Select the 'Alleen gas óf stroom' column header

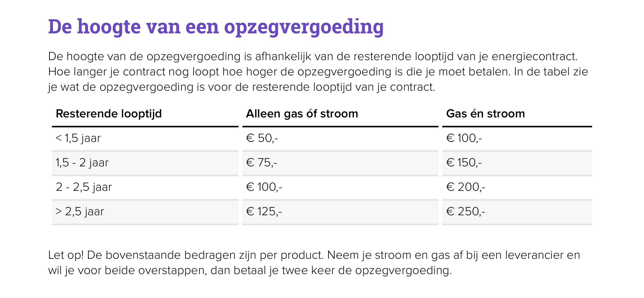(x=302, y=114)
